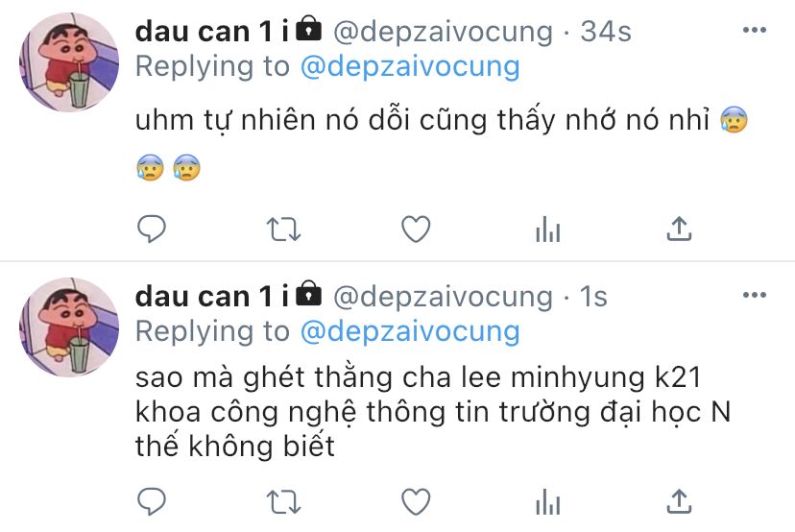
Task: Open @depzaivocung link in first Replying to
Action: [x=410, y=67]
